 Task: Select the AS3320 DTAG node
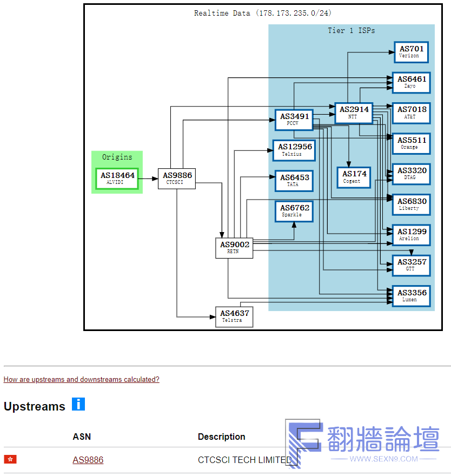[411, 174]
